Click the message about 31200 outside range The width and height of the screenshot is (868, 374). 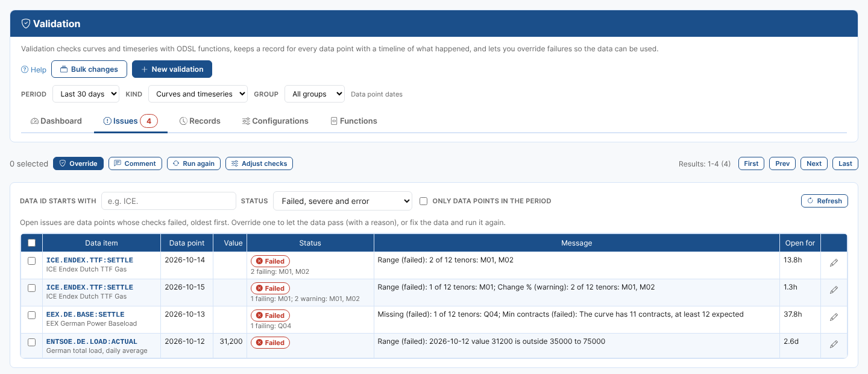491,341
